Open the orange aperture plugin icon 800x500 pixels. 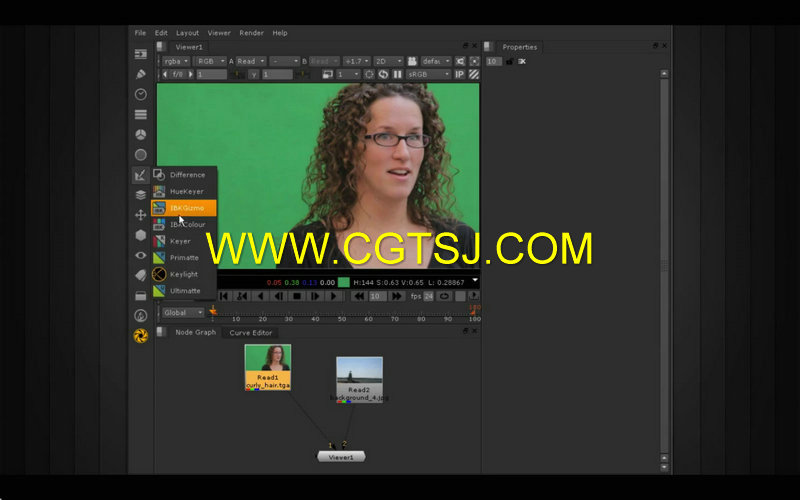click(x=140, y=336)
